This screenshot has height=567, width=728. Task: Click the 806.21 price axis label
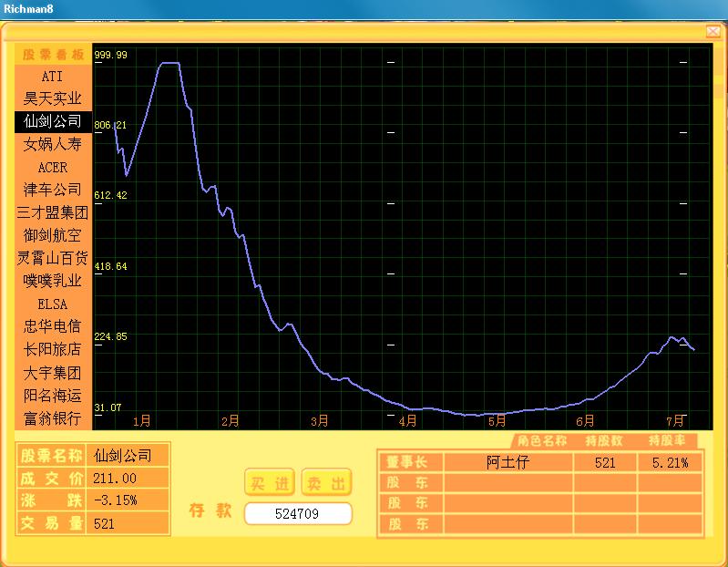(x=110, y=125)
